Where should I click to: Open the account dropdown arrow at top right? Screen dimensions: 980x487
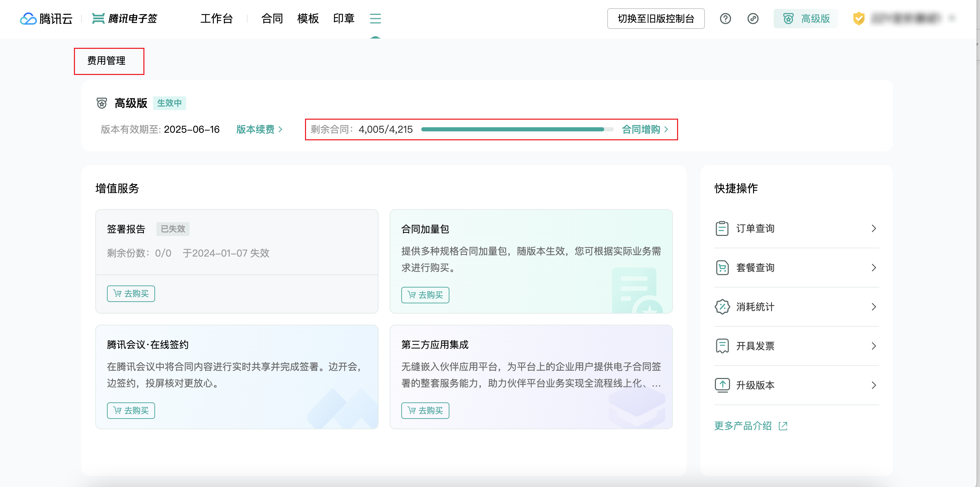tap(952, 18)
